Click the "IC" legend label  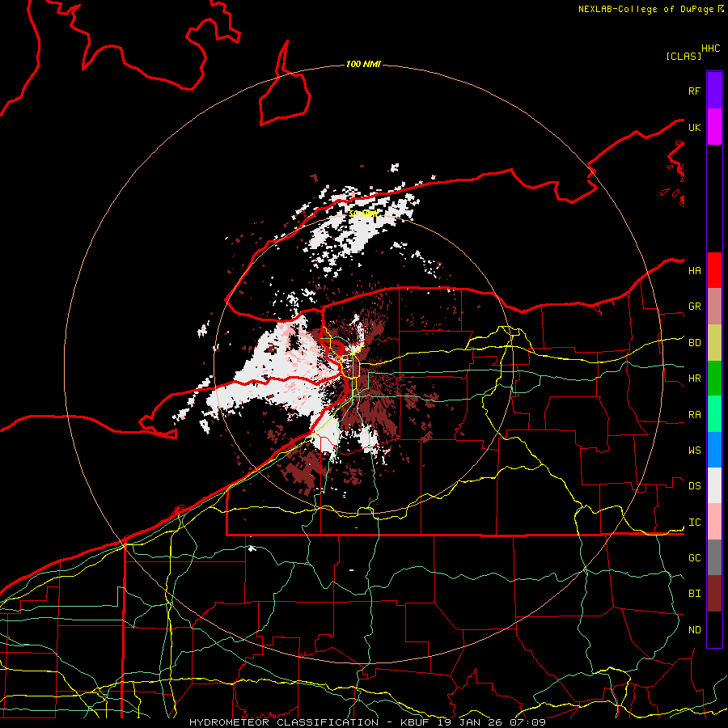(x=694, y=523)
